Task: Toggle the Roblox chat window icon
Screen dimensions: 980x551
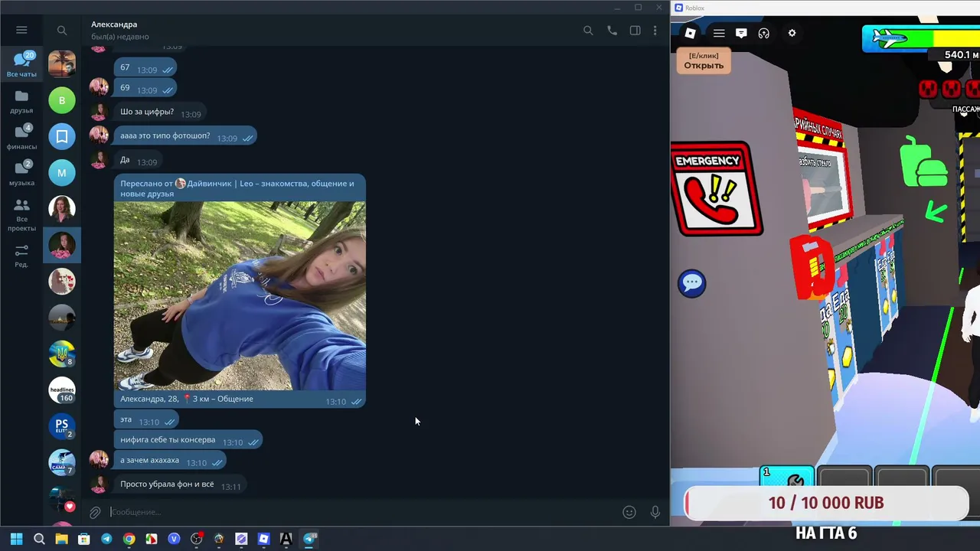Action: 741,33
